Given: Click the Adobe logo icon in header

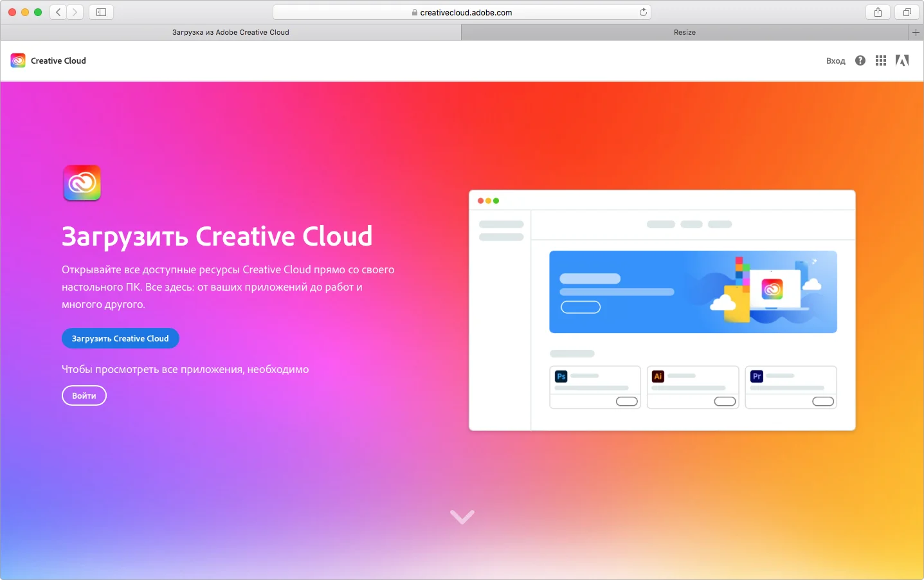Looking at the screenshot, I should coord(902,60).
